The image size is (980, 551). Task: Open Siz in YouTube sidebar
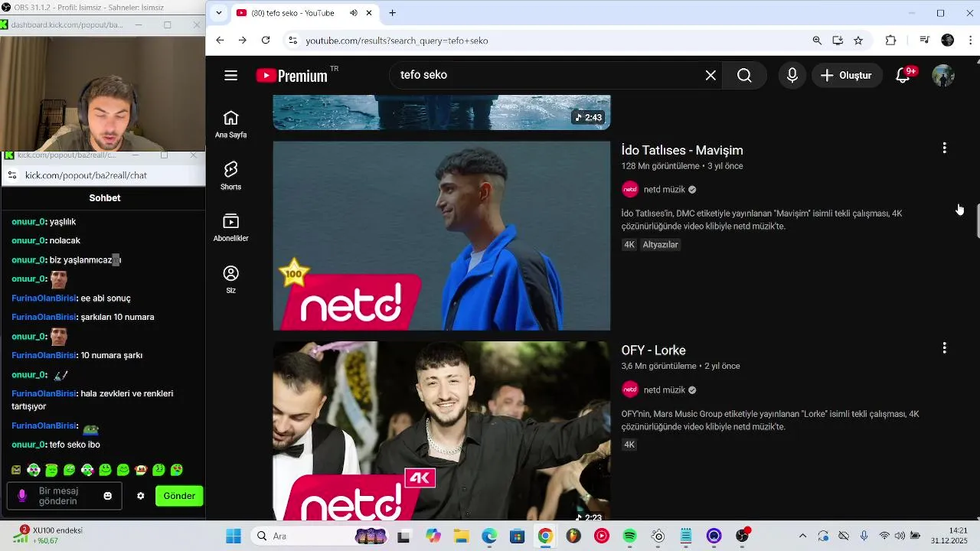tap(230, 280)
